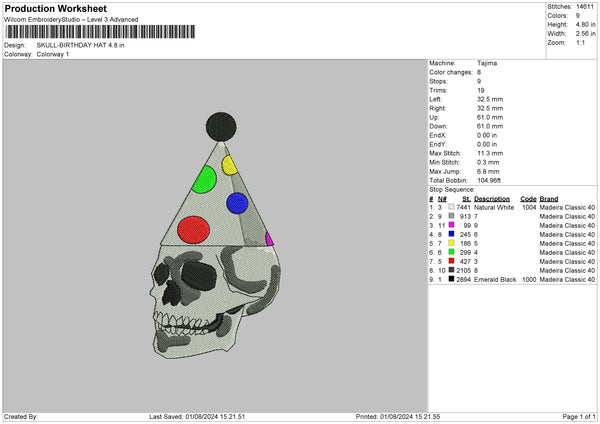Image resolution: width=600 pixels, height=424 pixels.
Task: Pick the green thread color swatch
Action: click(454, 253)
